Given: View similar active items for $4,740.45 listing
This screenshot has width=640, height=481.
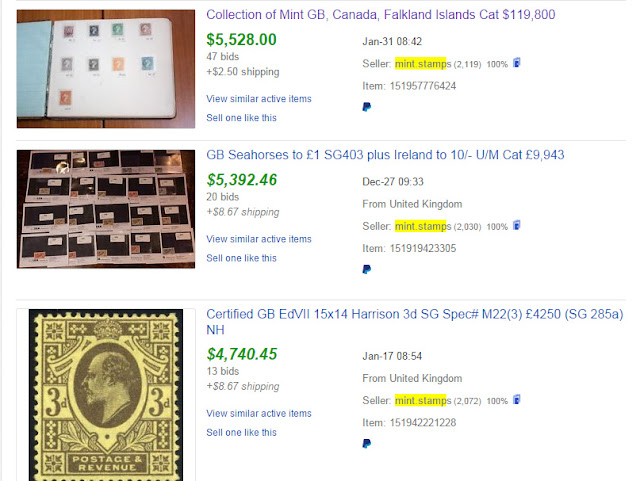Looking at the screenshot, I should tap(259, 413).
